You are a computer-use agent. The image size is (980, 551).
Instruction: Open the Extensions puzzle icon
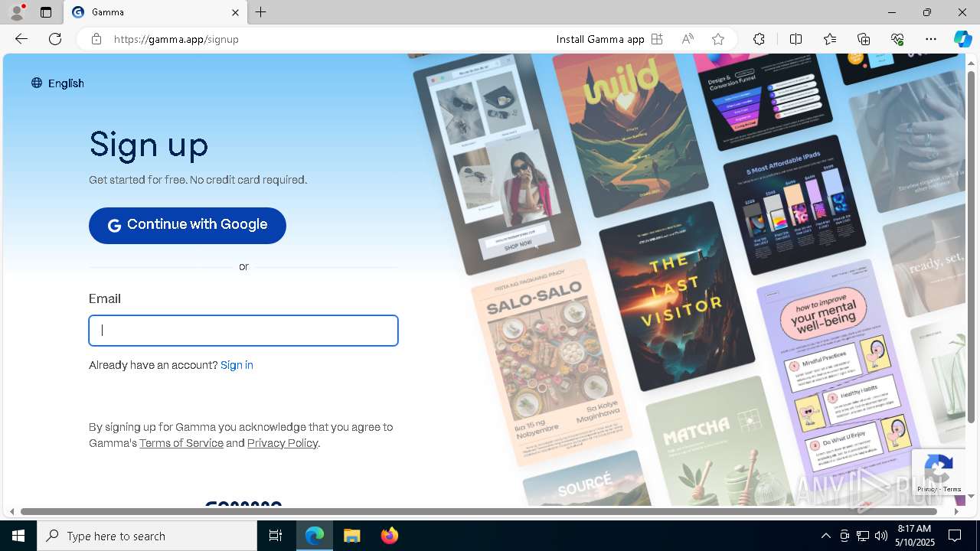759,39
